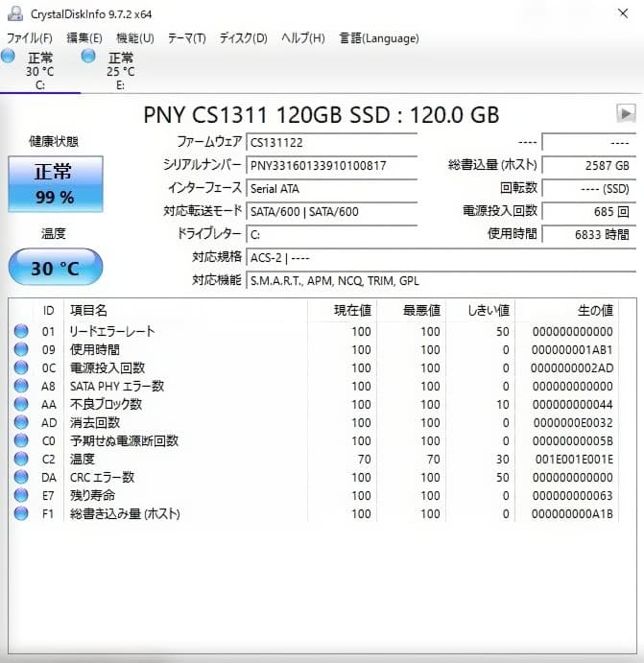
Task: Open the 言語(Language) menu
Action: point(379,38)
